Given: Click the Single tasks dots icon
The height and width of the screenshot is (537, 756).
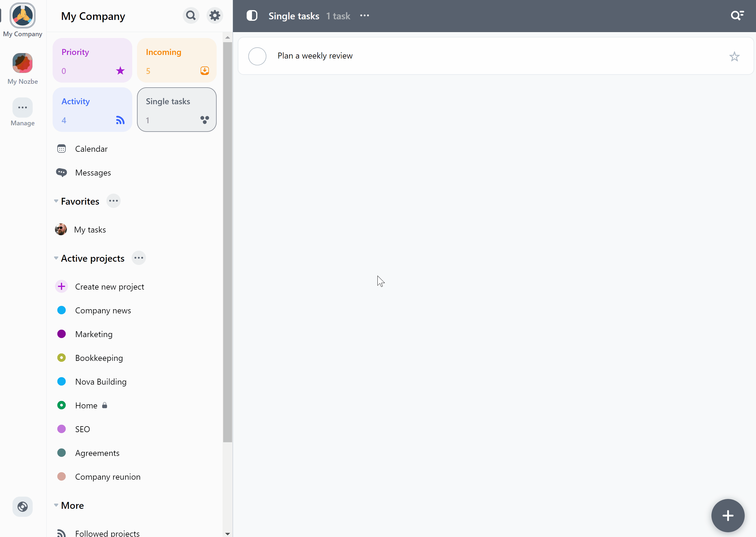Looking at the screenshot, I should click(204, 120).
